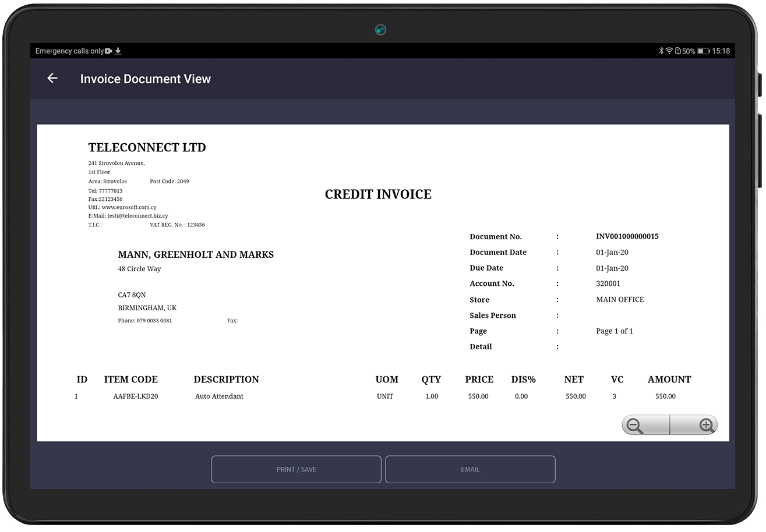Tap the Wi-Fi signal icon
Screen dimensions: 766x532
click(669, 51)
